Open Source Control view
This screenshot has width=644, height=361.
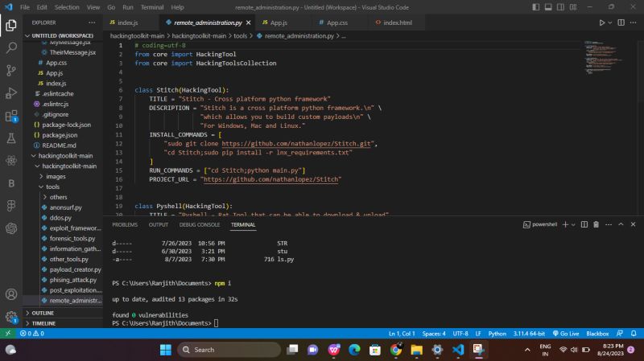[x=11, y=70]
